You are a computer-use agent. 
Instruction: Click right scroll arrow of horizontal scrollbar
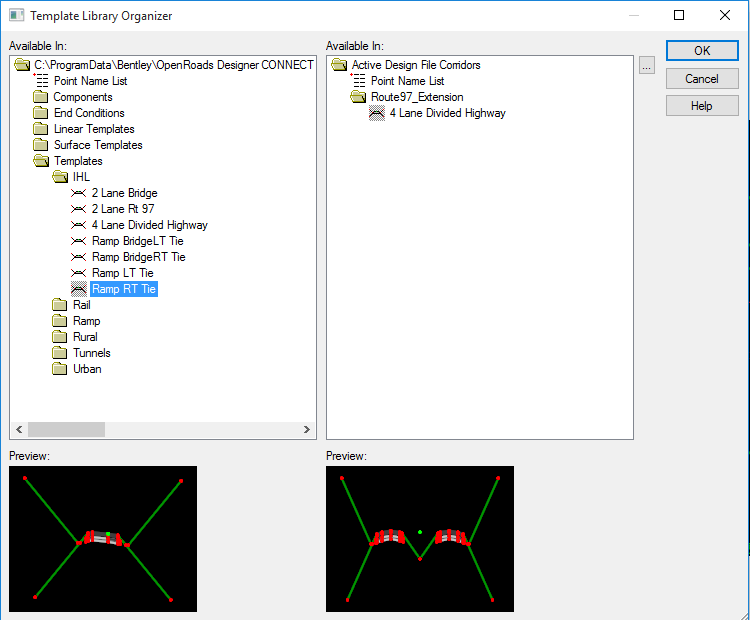(x=307, y=430)
